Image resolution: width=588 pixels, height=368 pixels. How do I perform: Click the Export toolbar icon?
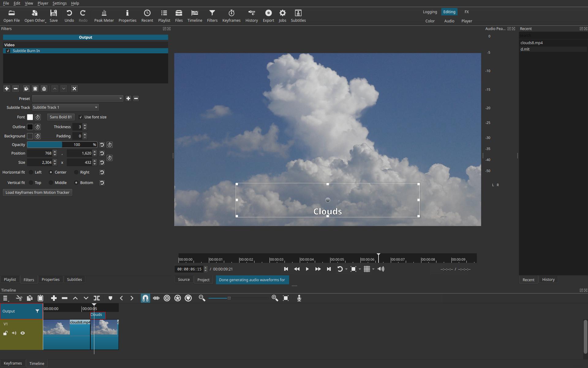(268, 16)
